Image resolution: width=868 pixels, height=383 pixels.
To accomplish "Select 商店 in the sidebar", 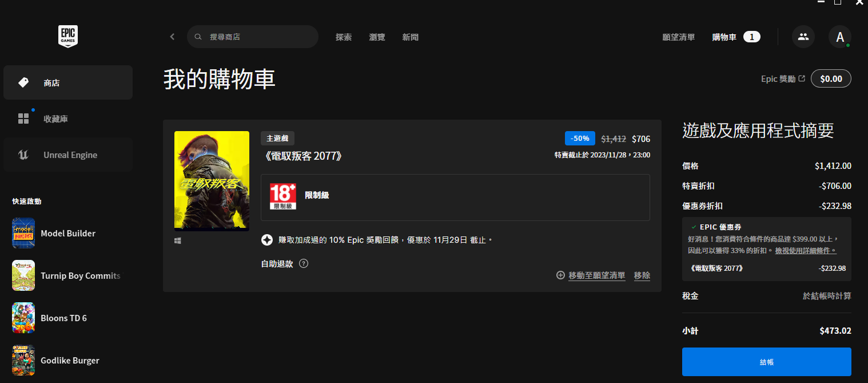I will [x=68, y=82].
